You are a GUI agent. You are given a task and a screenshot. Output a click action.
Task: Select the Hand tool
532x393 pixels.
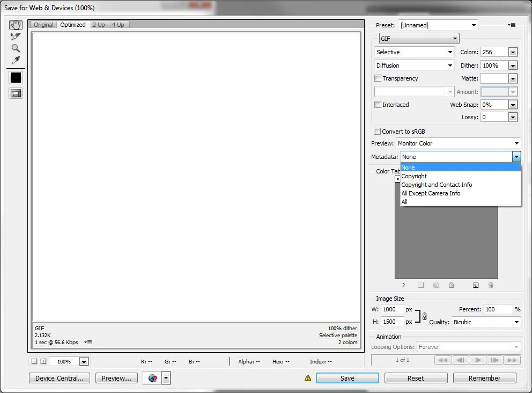click(x=16, y=25)
